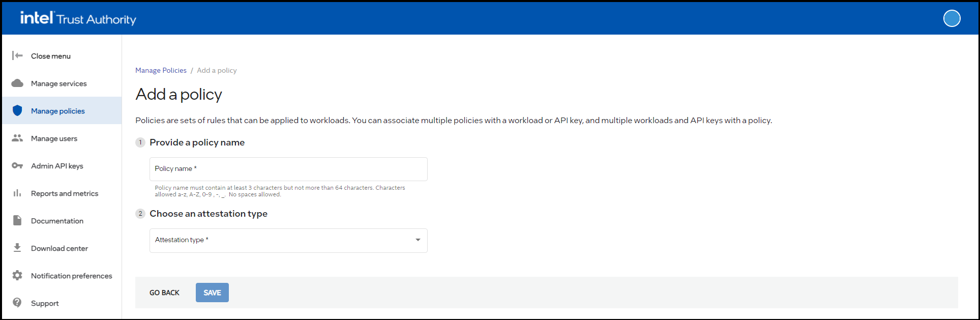Open Admin API keys page
The image size is (980, 320).
pos(62,166)
